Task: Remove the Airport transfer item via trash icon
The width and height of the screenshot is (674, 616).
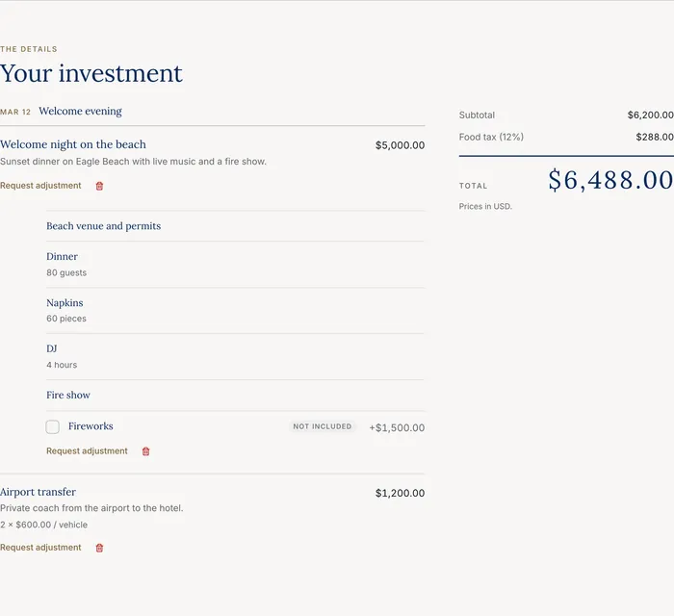Action: [x=99, y=548]
